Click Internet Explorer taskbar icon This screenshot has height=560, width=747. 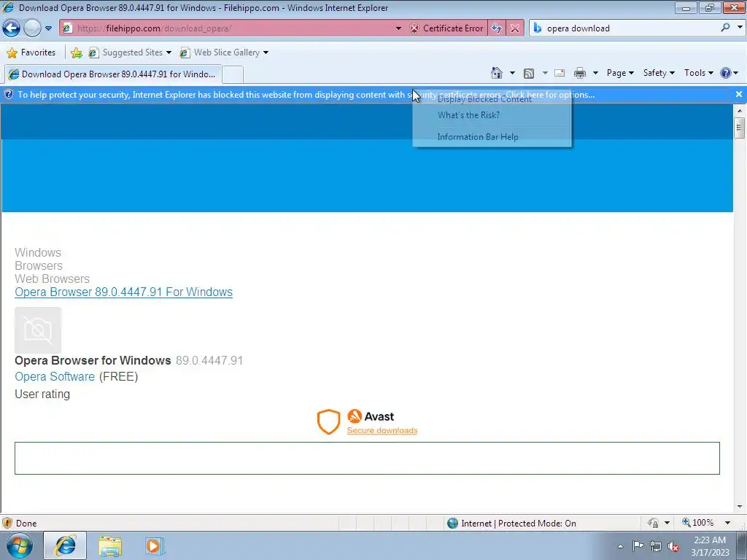[x=65, y=545]
